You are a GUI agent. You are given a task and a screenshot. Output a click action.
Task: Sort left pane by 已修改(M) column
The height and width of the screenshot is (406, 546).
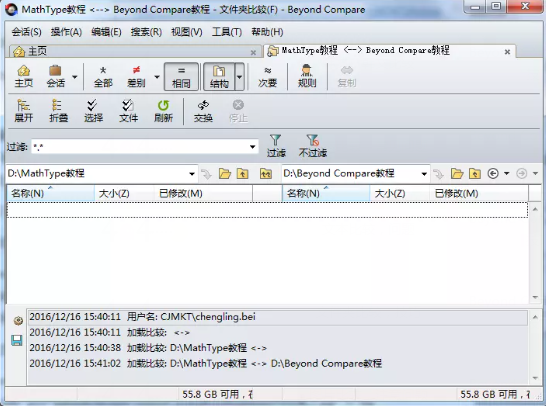pyautogui.click(x=204, y=193)
